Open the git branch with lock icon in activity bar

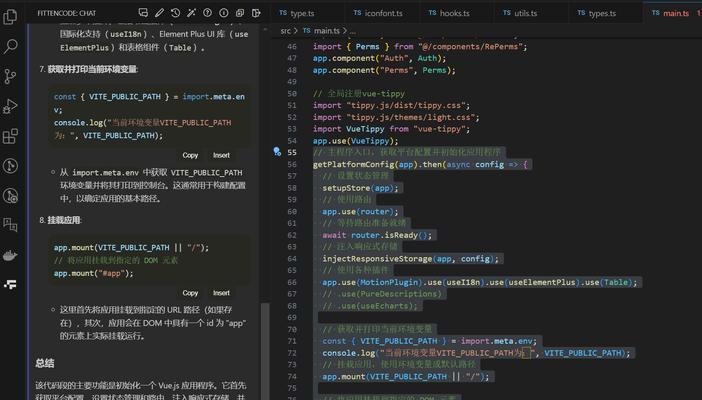(x=10, y=196)
